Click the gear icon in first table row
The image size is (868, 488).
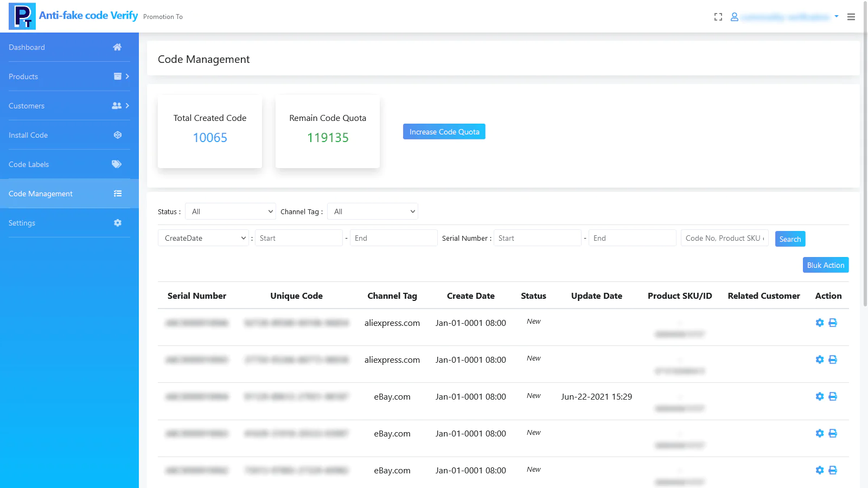tap(820, 323)
